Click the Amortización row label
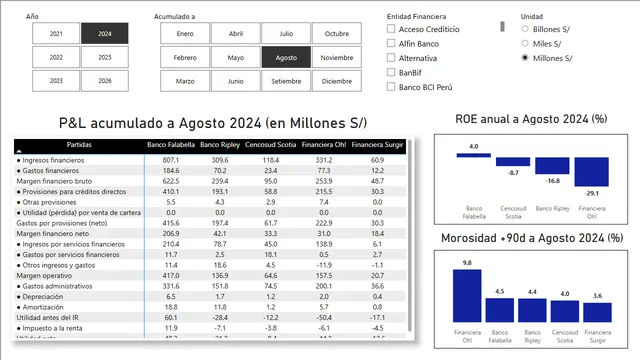 43,307
